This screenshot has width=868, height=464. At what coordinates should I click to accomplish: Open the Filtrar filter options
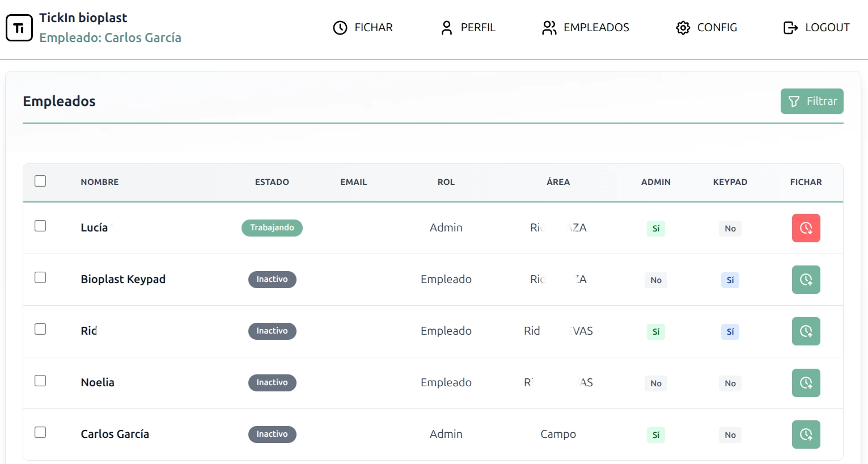pos(811,101)
